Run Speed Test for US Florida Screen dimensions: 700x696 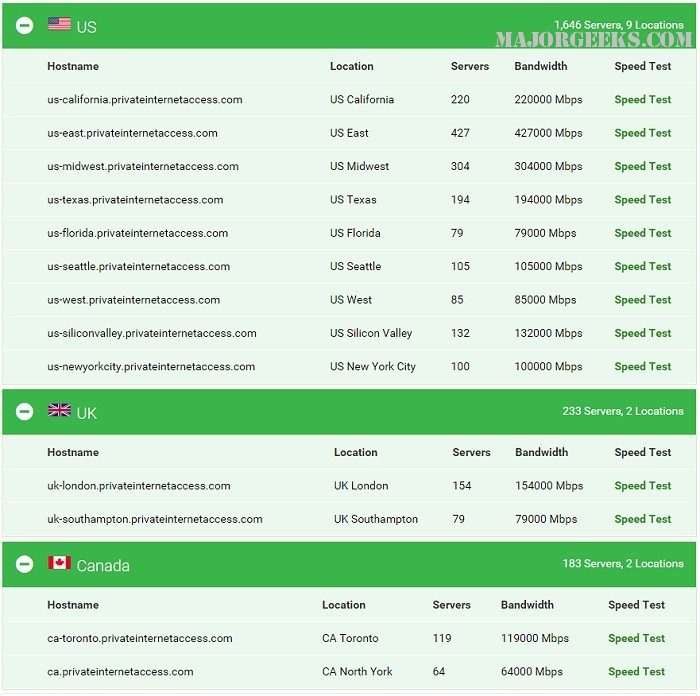[642, 233]
